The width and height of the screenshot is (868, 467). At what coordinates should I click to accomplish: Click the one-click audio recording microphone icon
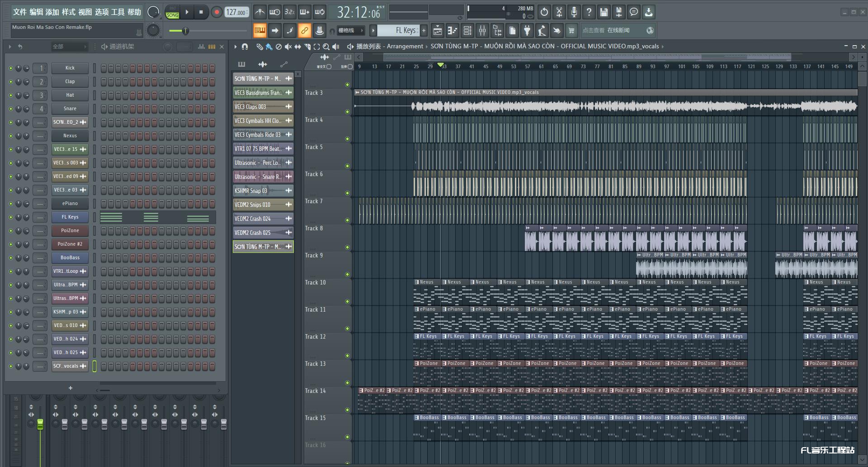574,12
